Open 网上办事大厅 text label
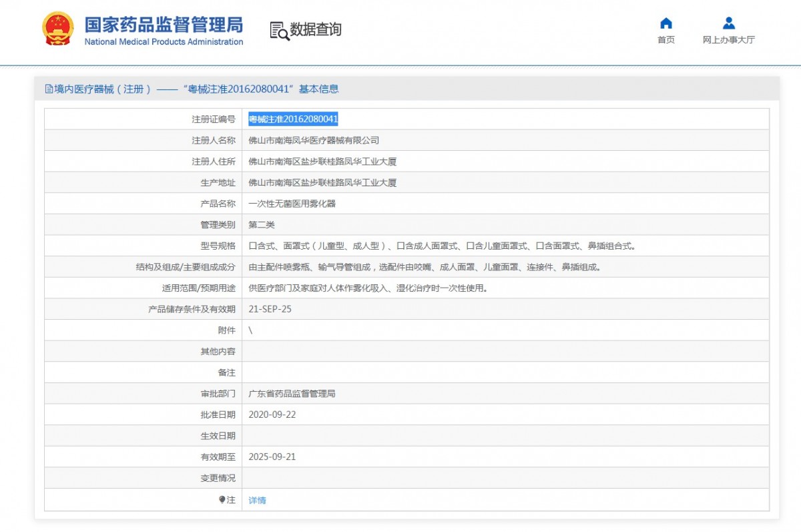This screenshot has height=532, width=801. point(728,40)
